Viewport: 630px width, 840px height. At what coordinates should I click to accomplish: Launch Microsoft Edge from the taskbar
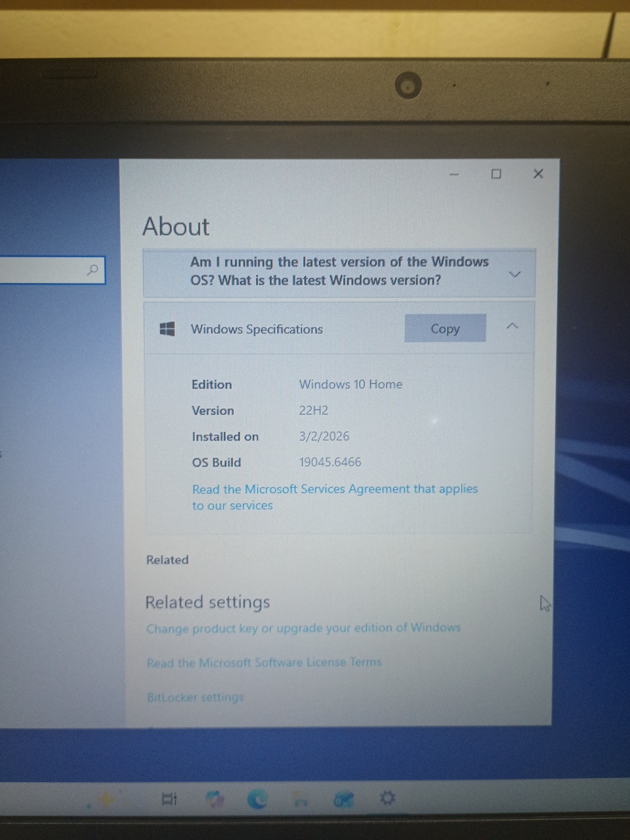pyautogui.click(x=257, y=799)
